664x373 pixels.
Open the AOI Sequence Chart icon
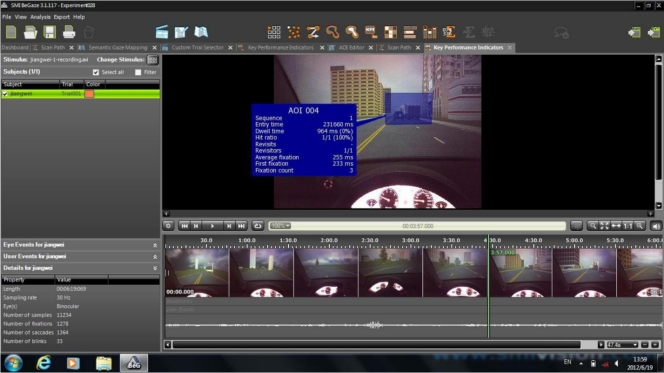click(410, 32)
